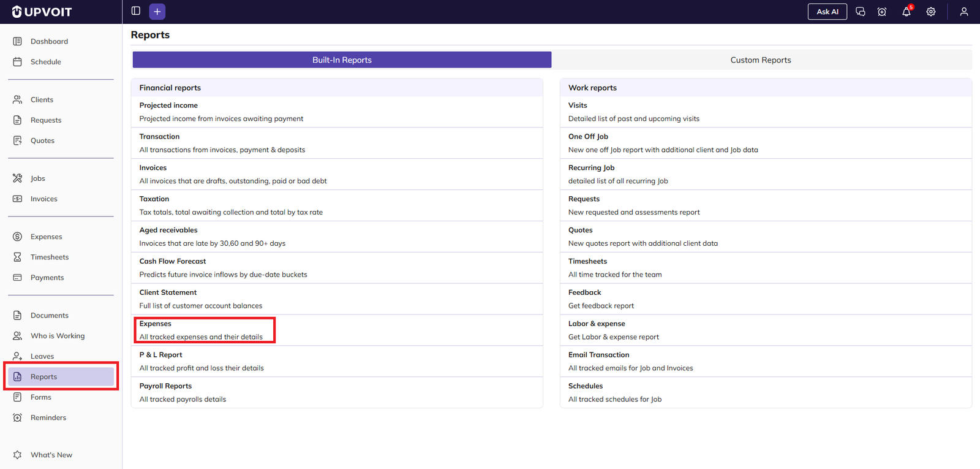980x469 pixels.
Task: Select the Built-In Reports tab
Action: coord(342,60)
